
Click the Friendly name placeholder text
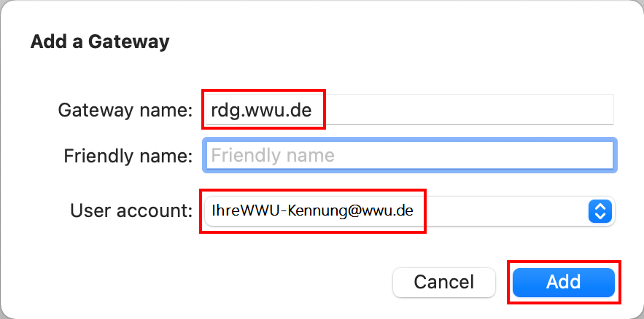click(x=273, y=155)
